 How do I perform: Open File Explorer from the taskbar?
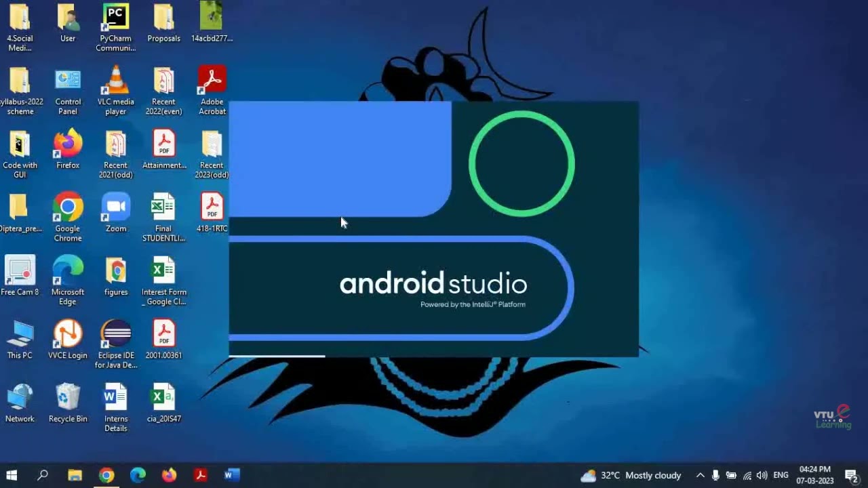pyautogui.click(x=75, y=475)
